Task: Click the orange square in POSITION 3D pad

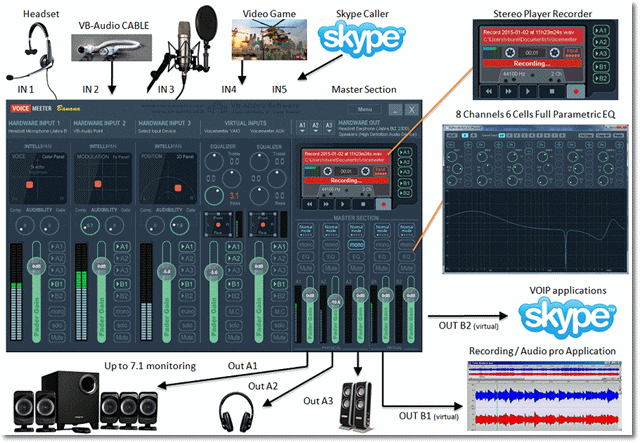Action: pos(178,188)
